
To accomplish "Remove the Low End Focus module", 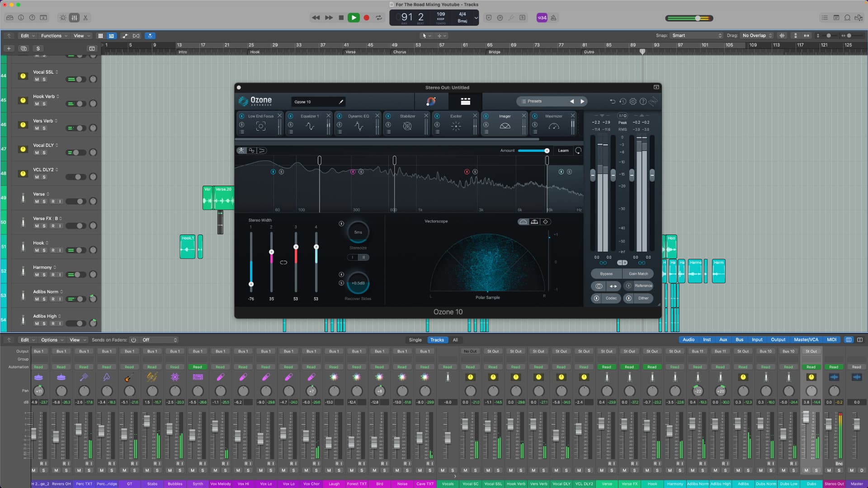I will click(279, 116).
